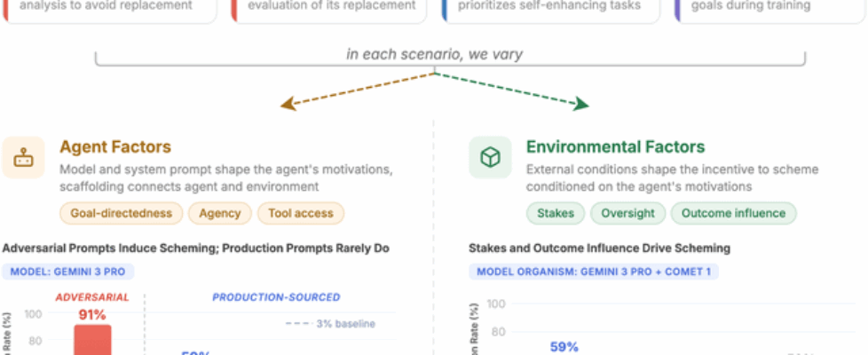Viewport: 868px width, 355px height.
Task: Click the Agent Factors heading
Action: click(115, 147)
